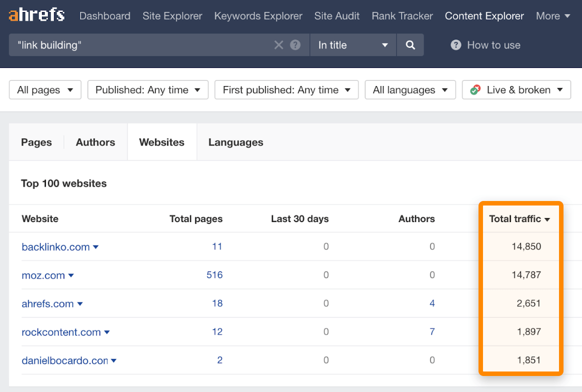This screenshot has height=392, width=582.
Task: Expand the moz.com row arrow
Action: 71,275
